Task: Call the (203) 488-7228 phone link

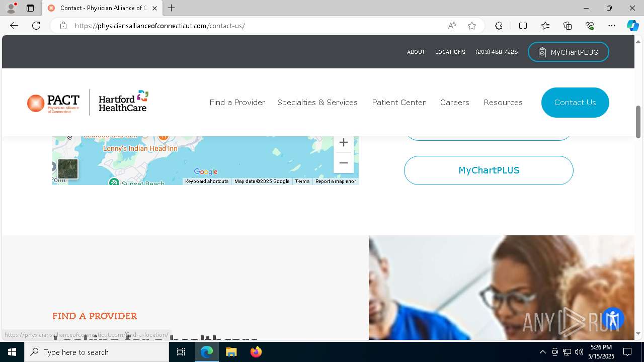Action: click(x=497, y=52)
